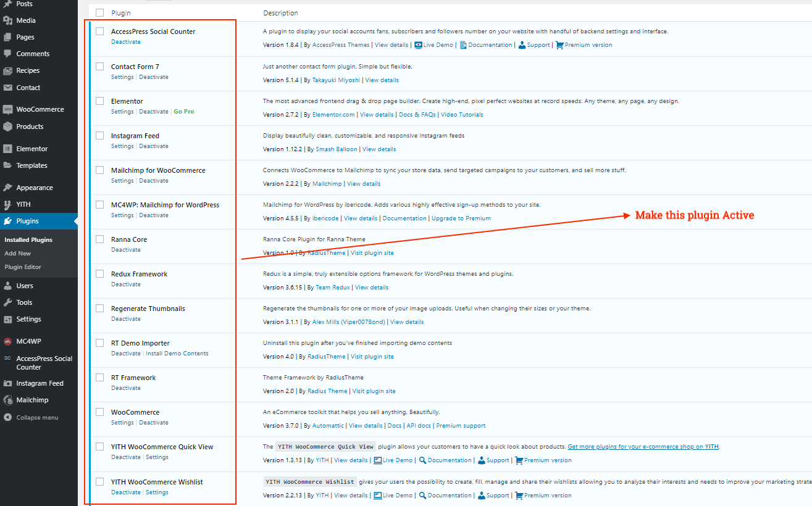Viewport: 812px width, 506px height.
Task: Click the Documentation magnifier icon for YITH Quick View
Action: click(422, 460)
